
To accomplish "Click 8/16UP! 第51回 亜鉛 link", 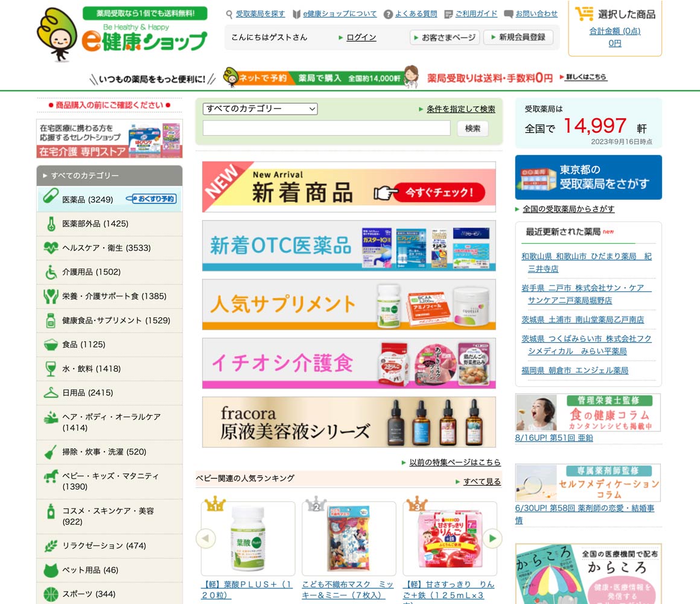I will tap(554, 438).
